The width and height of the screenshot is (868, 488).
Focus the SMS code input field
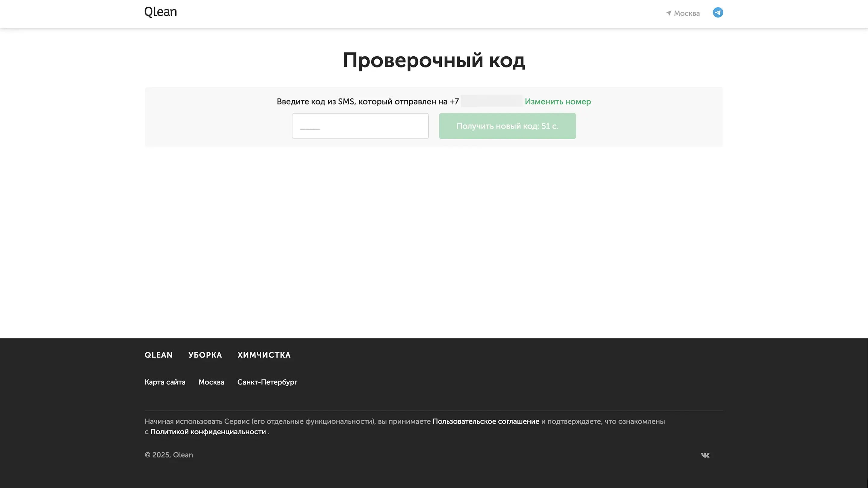point(360,126)
